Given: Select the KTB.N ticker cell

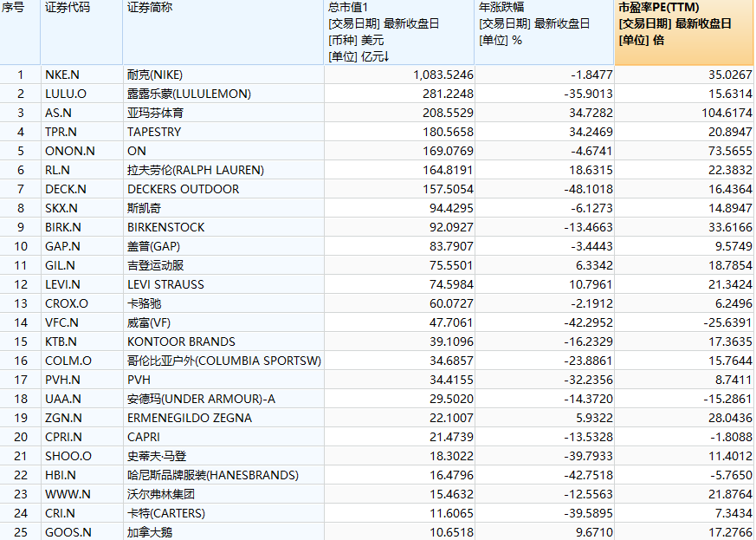Looking at the screenshot, I should 82,342.
